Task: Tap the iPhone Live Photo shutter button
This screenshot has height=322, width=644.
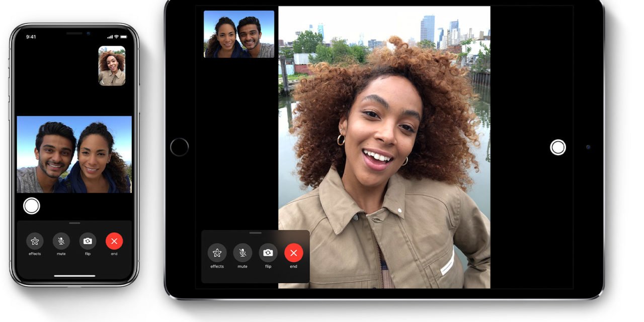Action: pyautogui.click(x=32, y=206)
